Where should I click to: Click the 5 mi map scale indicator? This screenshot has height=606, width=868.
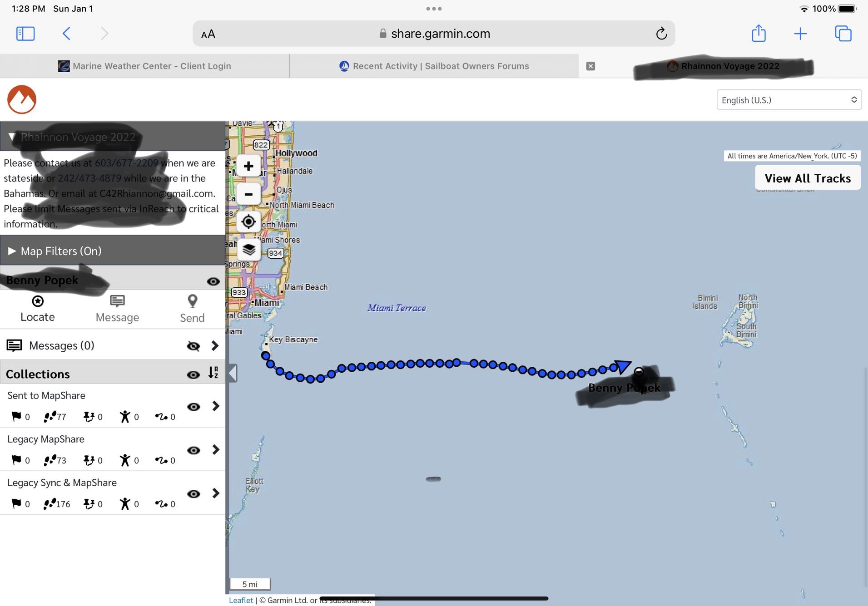click(250, 584)
